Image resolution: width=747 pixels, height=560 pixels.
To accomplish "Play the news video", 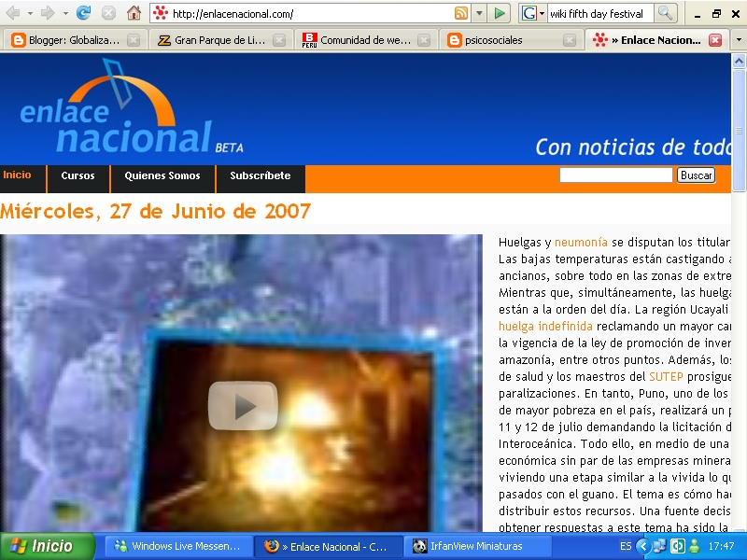I will pos(243,406).
